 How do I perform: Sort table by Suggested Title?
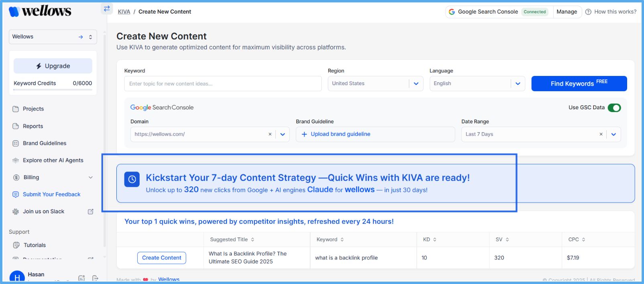[252, 240]
